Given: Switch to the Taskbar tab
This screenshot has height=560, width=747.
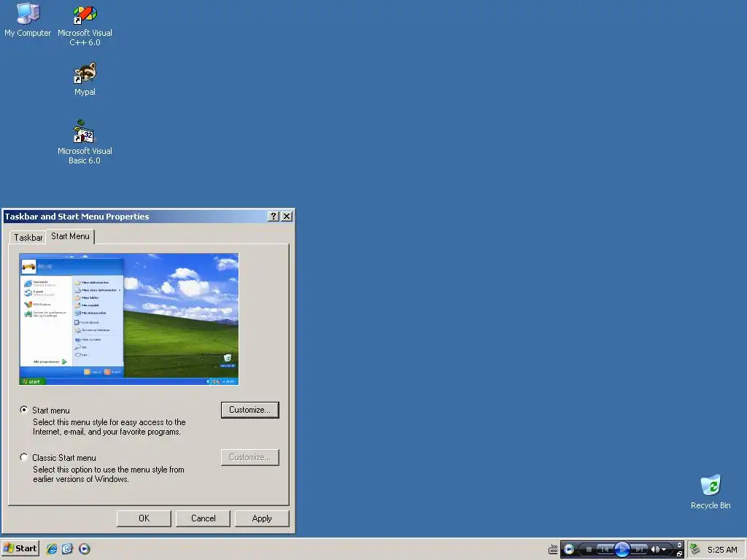Looking at the screenshot, I should pos(28,237).
